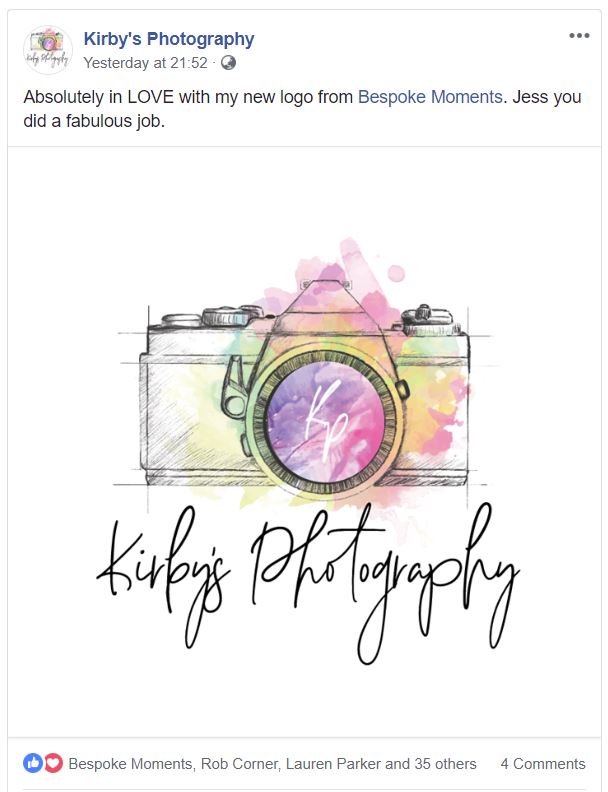Open Kirby's Photography page name link
Viewport: 608px width, 792px height.
169,39
